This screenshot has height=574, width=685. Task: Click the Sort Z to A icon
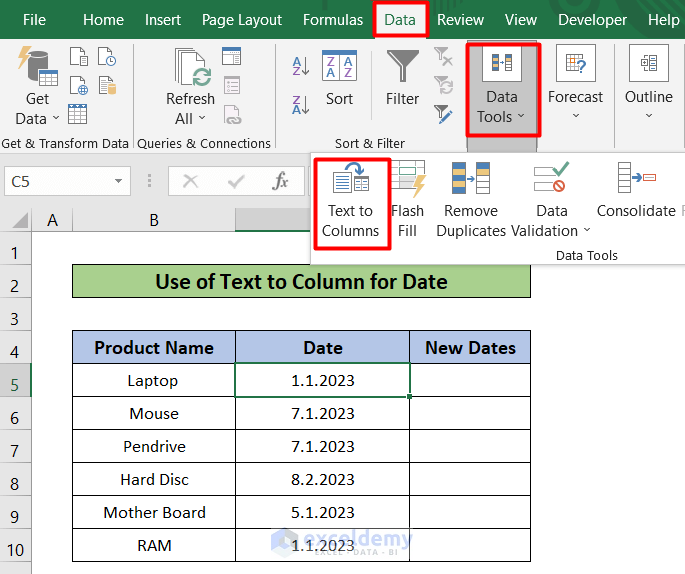(301, 105)
